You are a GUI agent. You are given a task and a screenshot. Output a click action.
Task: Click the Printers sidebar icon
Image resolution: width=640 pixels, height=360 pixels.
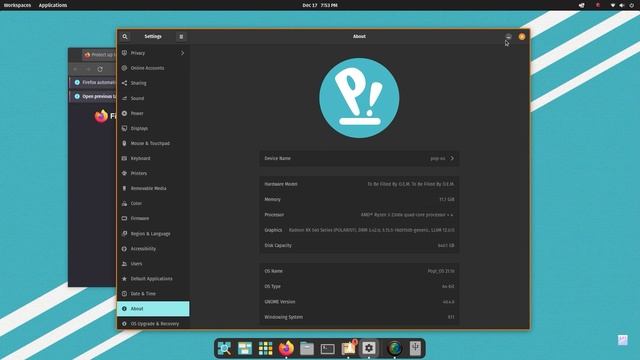click(x=124, y=173)
